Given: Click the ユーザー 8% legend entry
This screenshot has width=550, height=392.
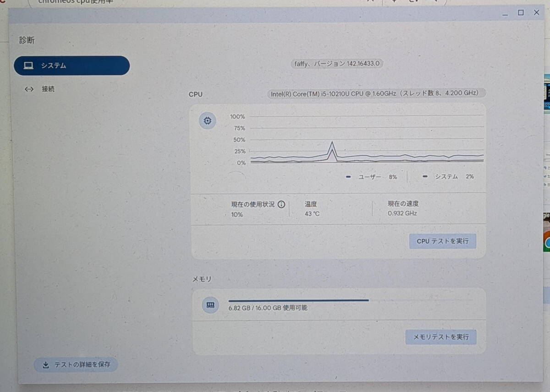Looking at the screenshot, I should [x=372, y=177].
